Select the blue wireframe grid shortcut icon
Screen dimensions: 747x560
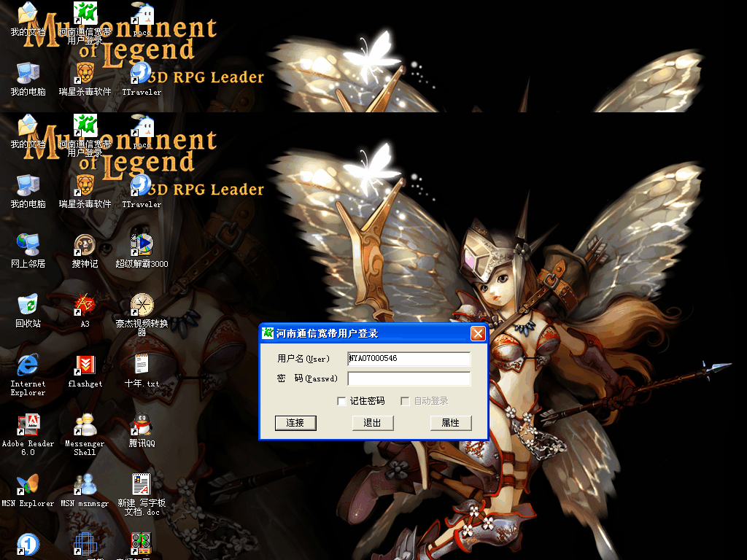click(x=85, y=544)
